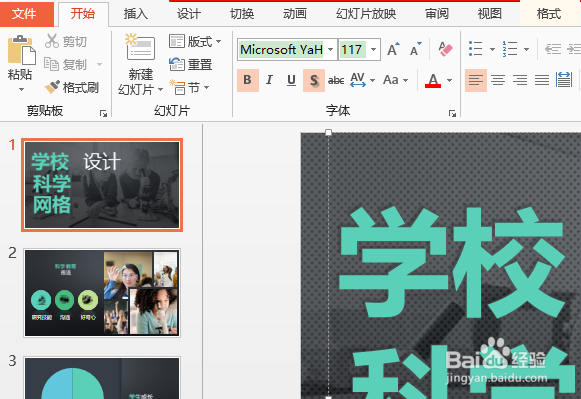Switch to the 动画 animations tab
The image size is (581, 399).
295,14
